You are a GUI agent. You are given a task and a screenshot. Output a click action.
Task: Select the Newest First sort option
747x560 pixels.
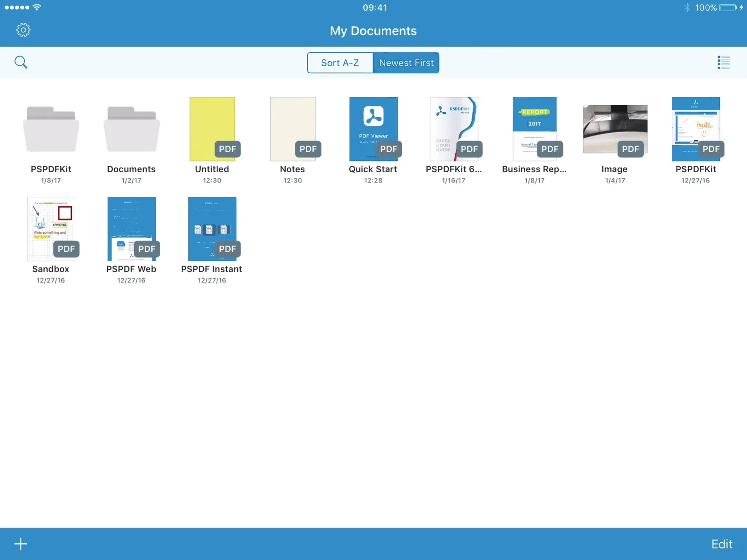click(x=406, y=63)
